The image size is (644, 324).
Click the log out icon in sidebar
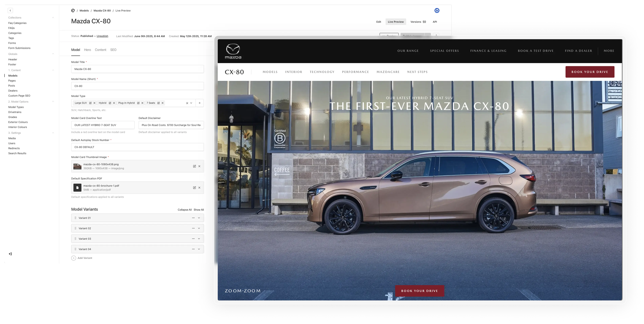(10, 254)
